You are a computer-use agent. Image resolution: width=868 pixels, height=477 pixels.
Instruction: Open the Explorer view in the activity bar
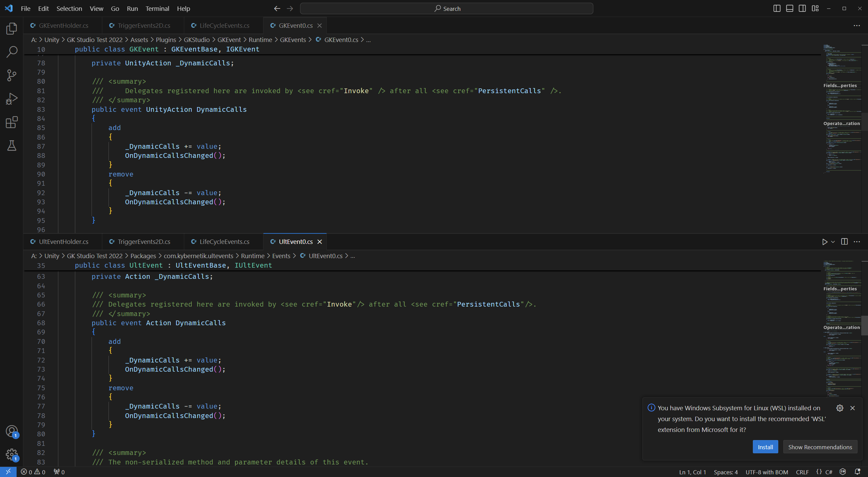point(12,28)
